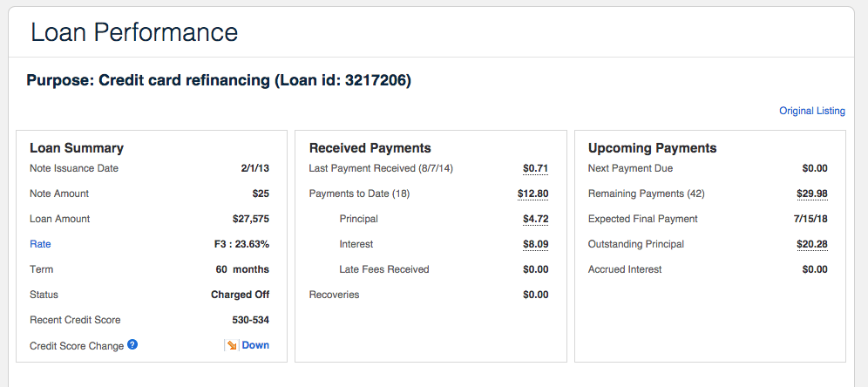Image resolution: width=868 pixels, height=387 pixels.
Task: Click the Rate link in Loan Summary
Action: coord(40,244)
